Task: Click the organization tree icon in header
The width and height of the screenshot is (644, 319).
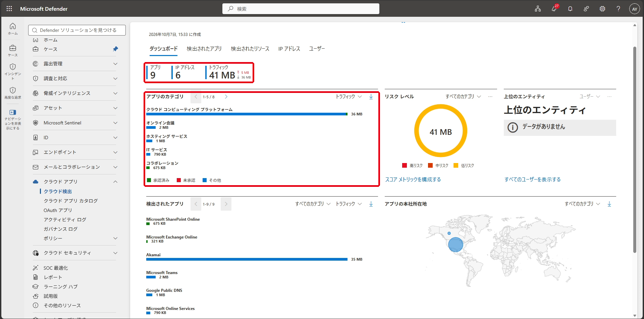Action: coord(538,9)
